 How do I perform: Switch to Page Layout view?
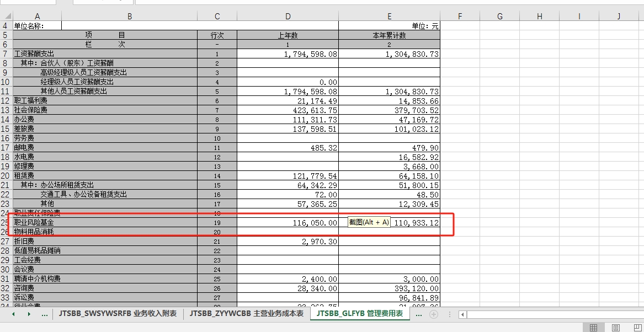(x=616, y=328)
